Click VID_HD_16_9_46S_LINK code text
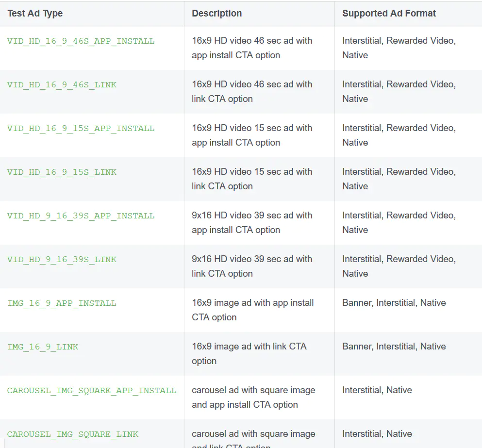Viewport: 482px width, 448px height. pyautogui.click(x=62, y=85)
